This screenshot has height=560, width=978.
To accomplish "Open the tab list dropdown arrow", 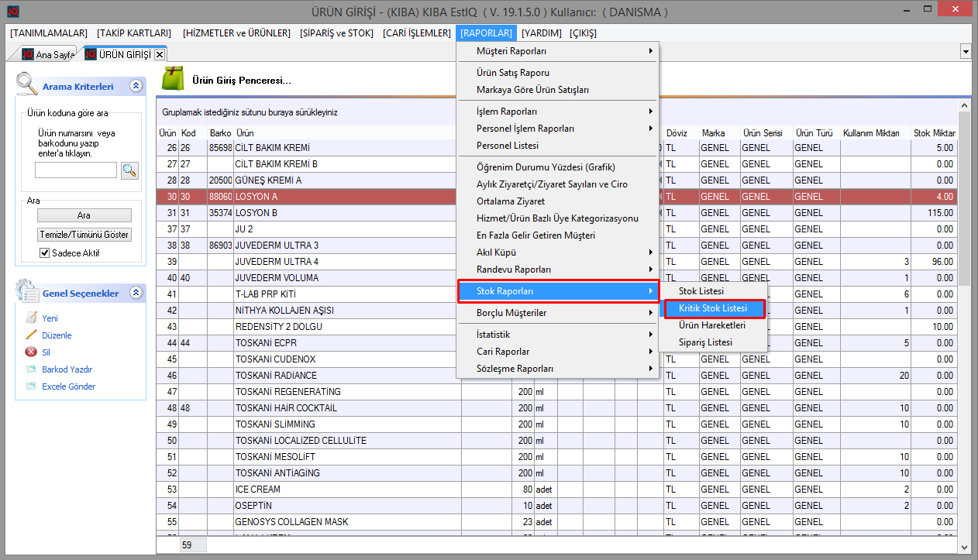I will [x=966, y=52].
